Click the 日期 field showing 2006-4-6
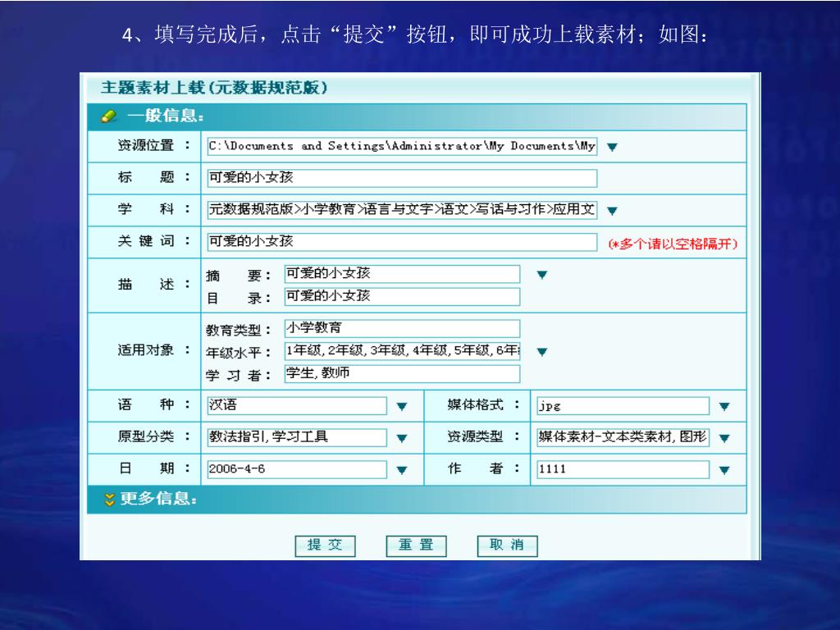 (x=297, y=469)
